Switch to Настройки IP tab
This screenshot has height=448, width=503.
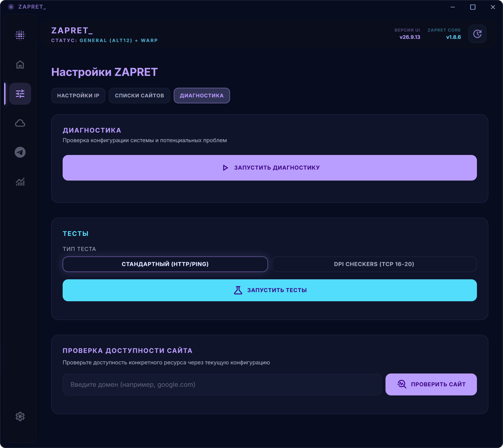tap(78, 96)
